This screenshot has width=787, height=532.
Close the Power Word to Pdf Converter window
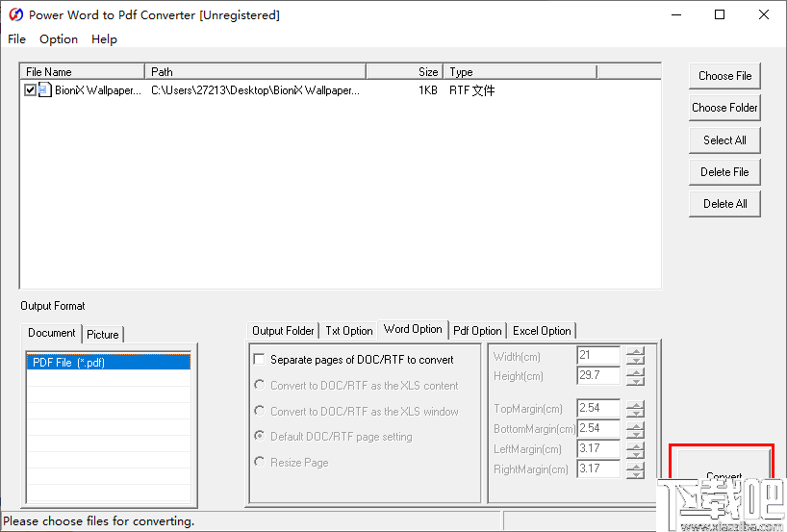tap(763, 14)
